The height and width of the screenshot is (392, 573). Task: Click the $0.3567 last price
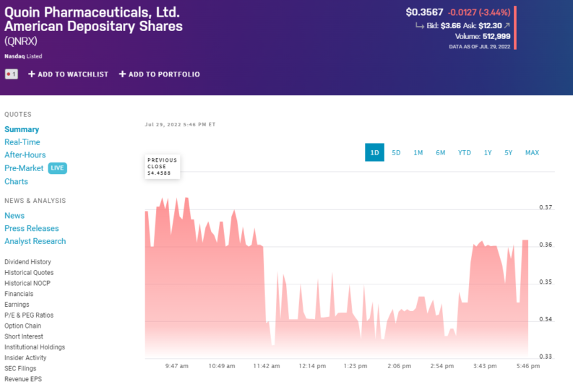click(424, 12)
